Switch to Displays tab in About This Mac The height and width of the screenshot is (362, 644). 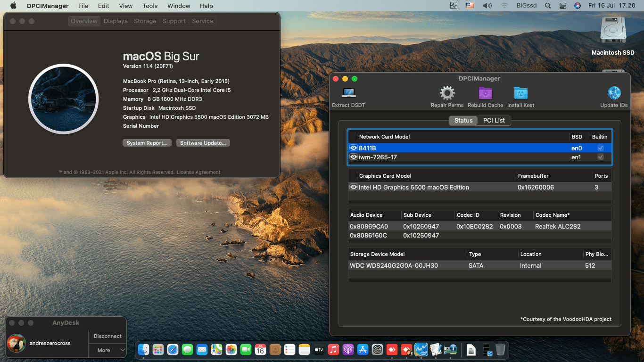(x=116, y=21)
